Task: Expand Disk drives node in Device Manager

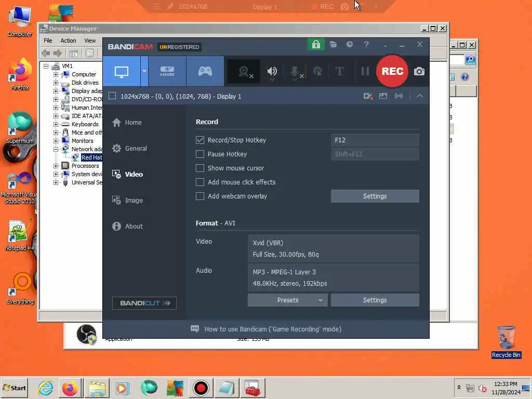Action: [56, 83]
